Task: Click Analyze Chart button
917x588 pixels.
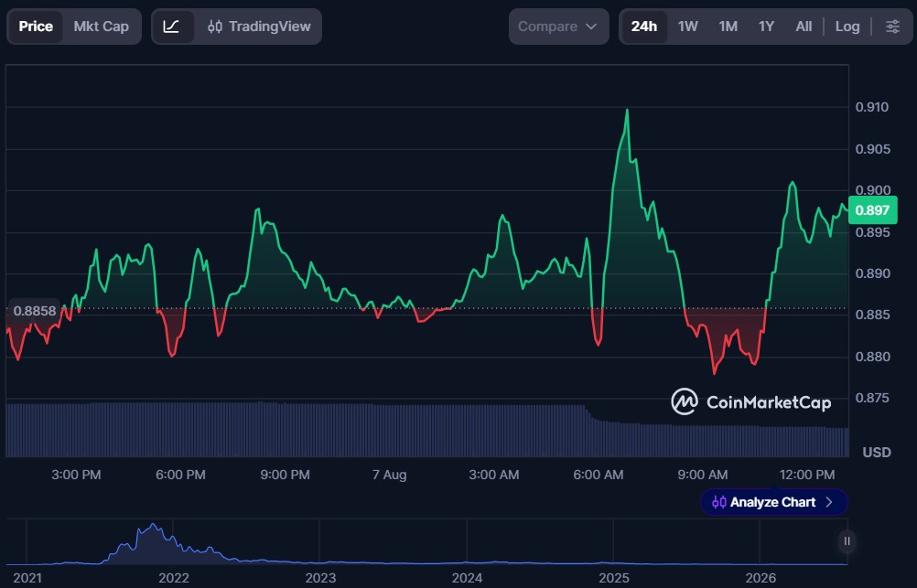Action: pyautogui.click(x=773, y=502)
